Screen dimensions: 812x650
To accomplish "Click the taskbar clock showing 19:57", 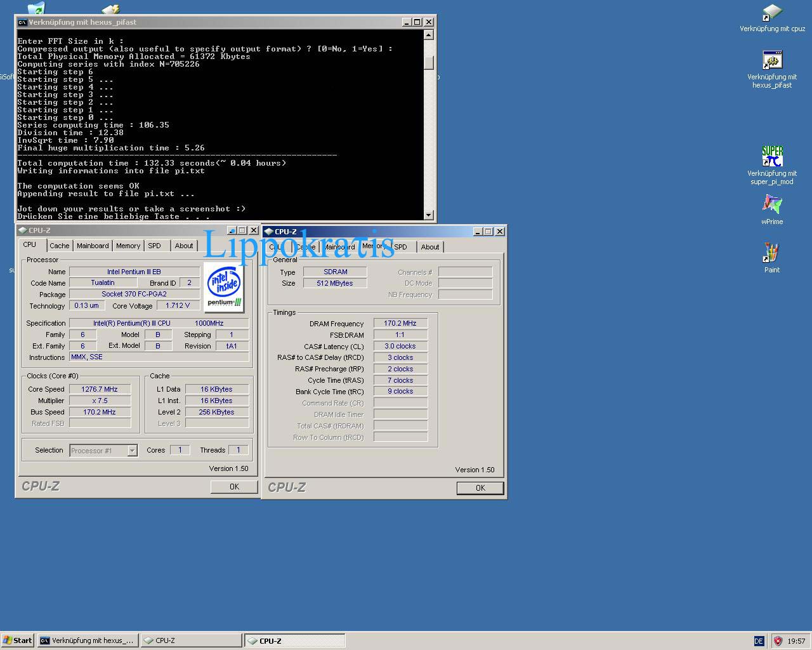I will [796, 641].
